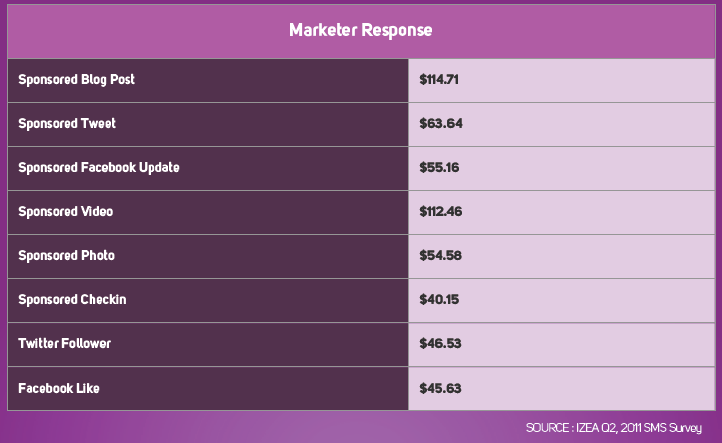Select the Sponsored Facebook Update label
Viewport: 722px width, 443px height.
tap(99, 167)
